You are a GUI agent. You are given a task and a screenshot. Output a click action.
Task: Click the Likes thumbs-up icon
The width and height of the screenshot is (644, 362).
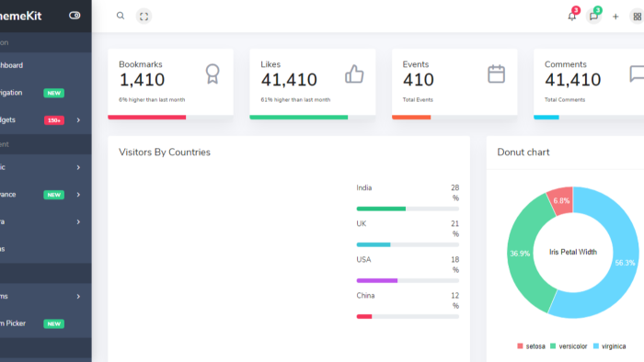[354, 74]
